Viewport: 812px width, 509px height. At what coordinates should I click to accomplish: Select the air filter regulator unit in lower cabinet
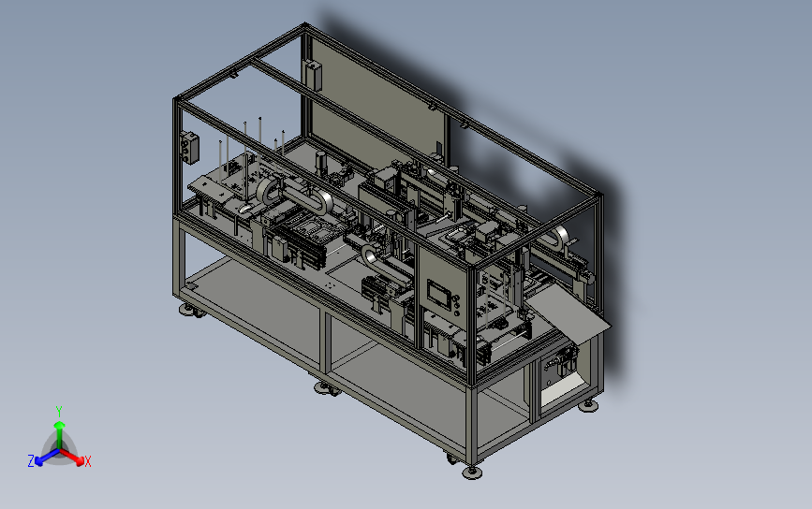pos(564,361)
